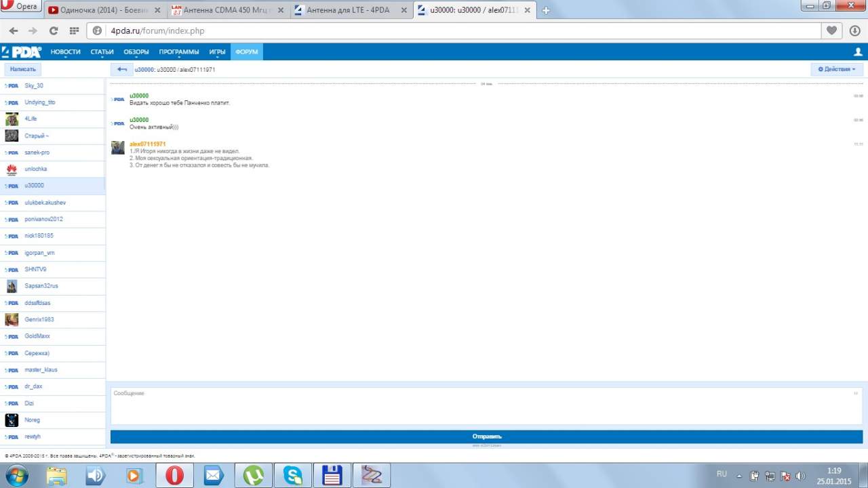
Task: Switch to the Одиночка (2014) YouTube tab
Action: tap(104, 10)
